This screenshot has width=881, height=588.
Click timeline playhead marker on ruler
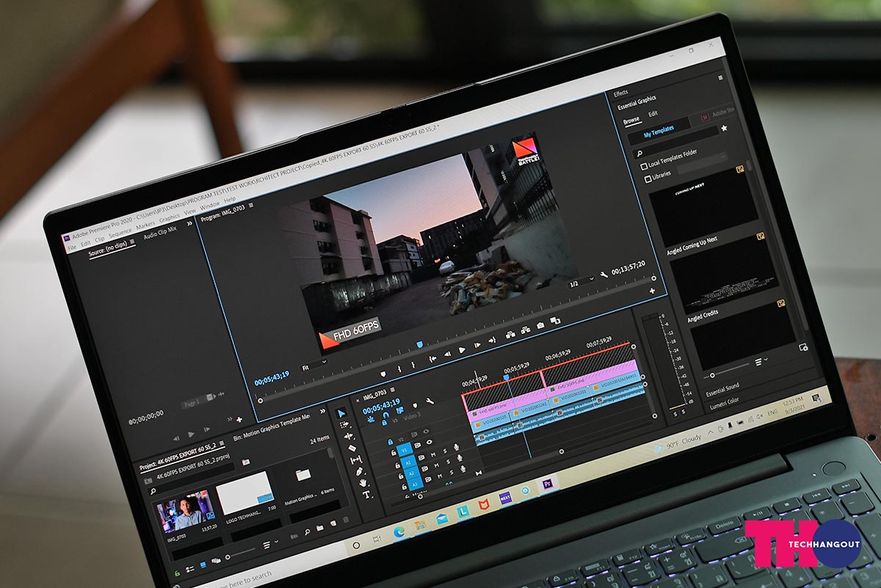[506, 377]
